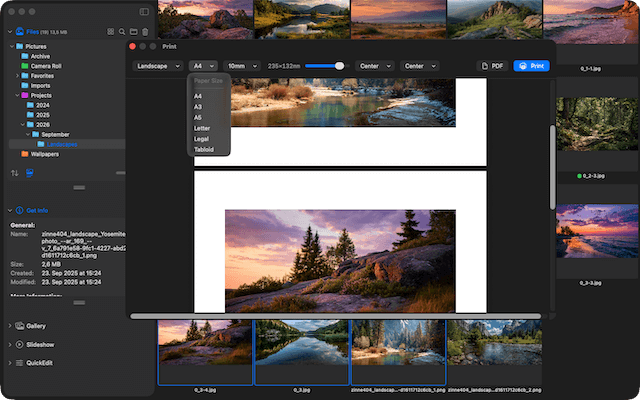The height and width of the screenshot is (400, 640).
Task: Click the blue image filter icon below tree
Action: (29, 173)
